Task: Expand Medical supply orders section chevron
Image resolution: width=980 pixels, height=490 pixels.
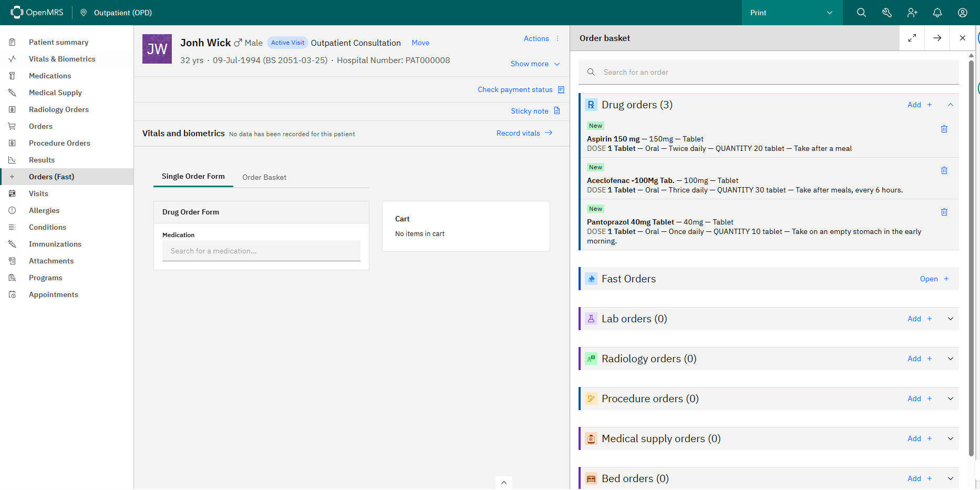Action: tap(951, 438)
